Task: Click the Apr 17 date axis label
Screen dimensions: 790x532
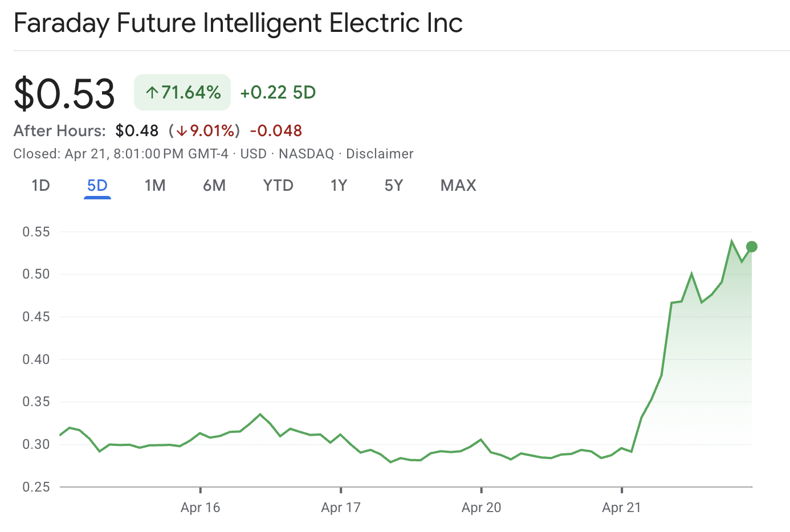Action: 341,508
